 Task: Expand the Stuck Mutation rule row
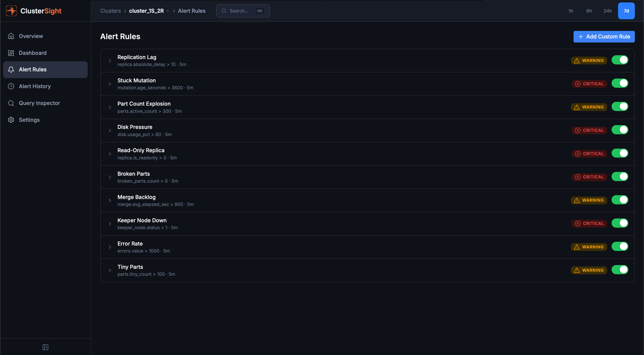110,84
